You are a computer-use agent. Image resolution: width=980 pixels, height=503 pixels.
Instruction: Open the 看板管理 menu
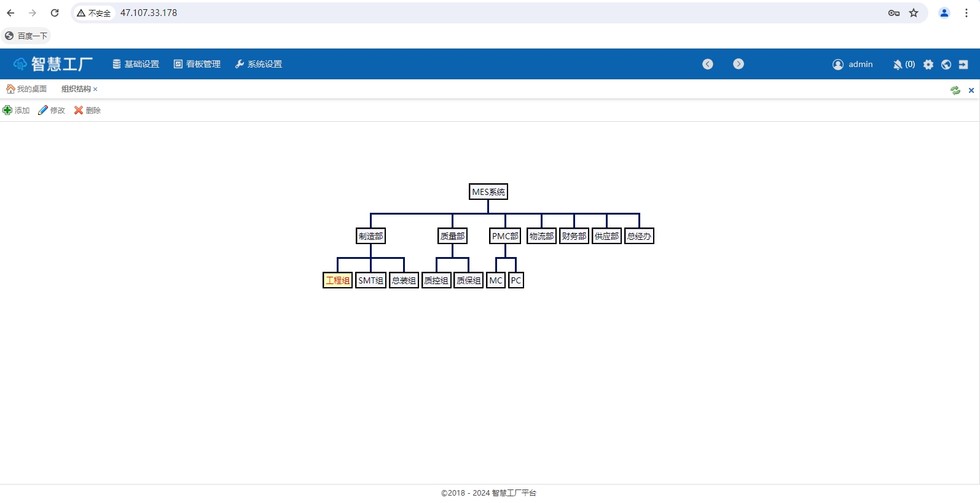(x=197, y=64)
